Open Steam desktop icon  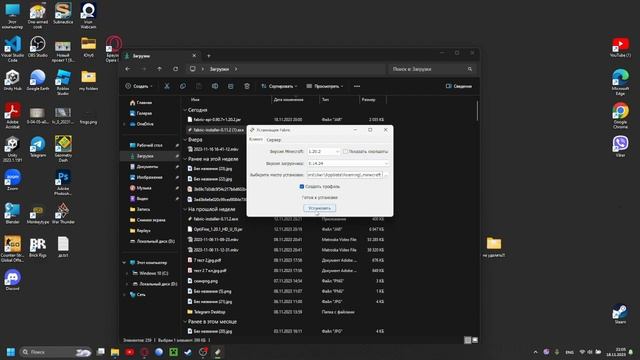point(620,314)
